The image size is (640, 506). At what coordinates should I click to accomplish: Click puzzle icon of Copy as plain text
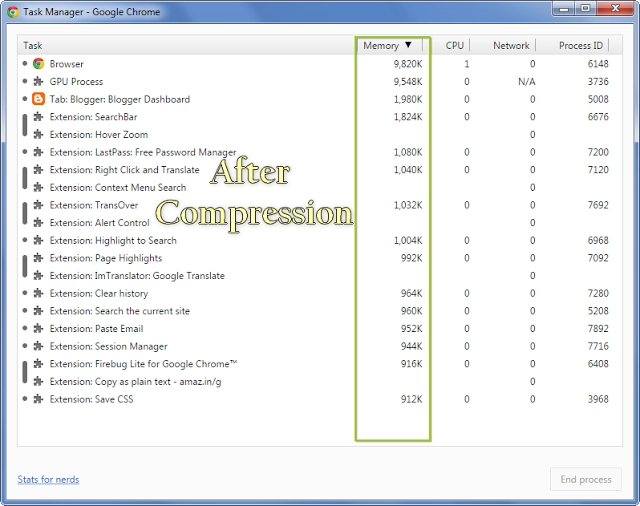pyautogui.click(x=38, y=382)
